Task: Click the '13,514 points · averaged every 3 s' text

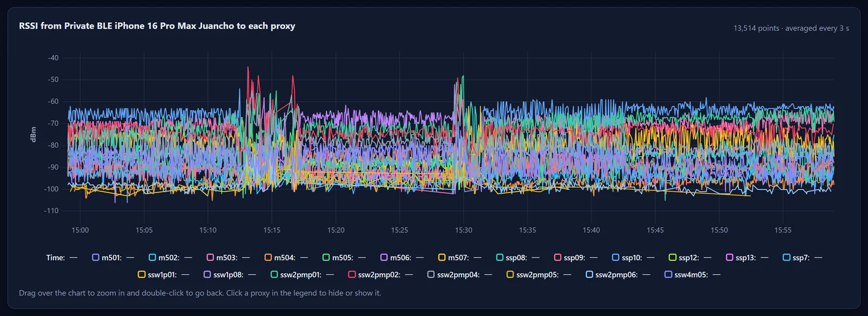Action: pos(791,28)
